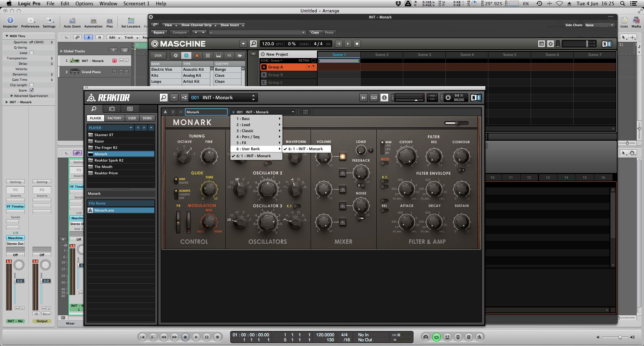Click the Logic metronome click button
This screenshot has height=346, width=644.
479,337
